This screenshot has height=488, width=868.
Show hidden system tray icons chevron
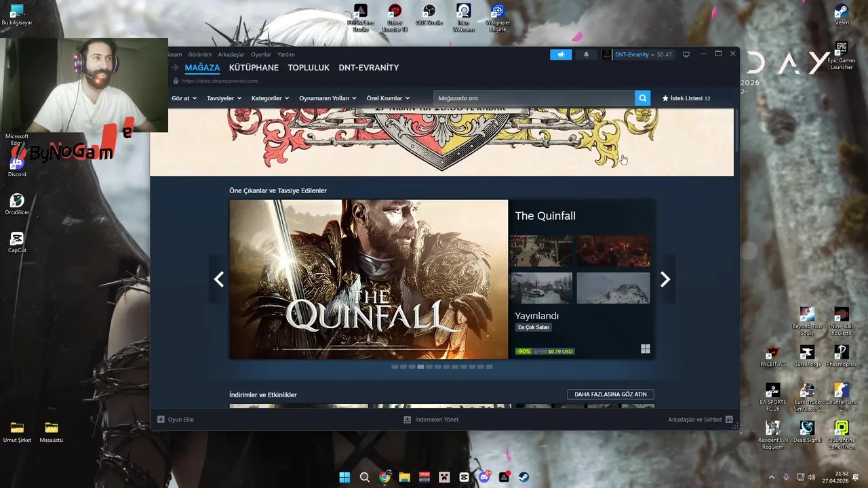[x=771, y=477]
